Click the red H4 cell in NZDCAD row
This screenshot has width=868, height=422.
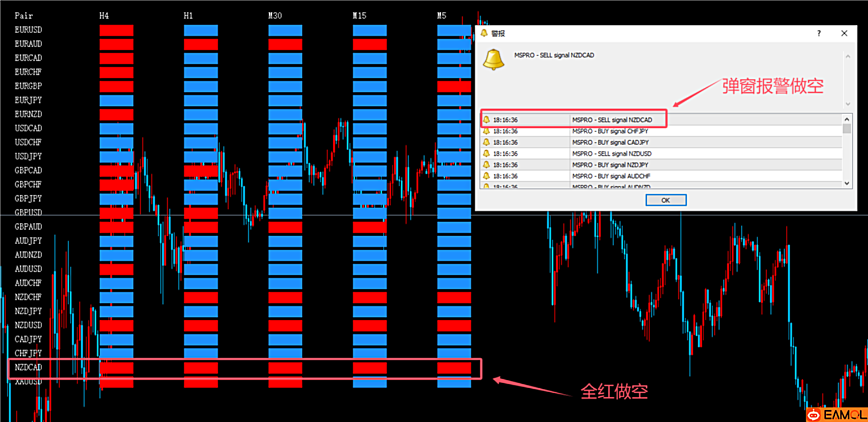(117, 368)
